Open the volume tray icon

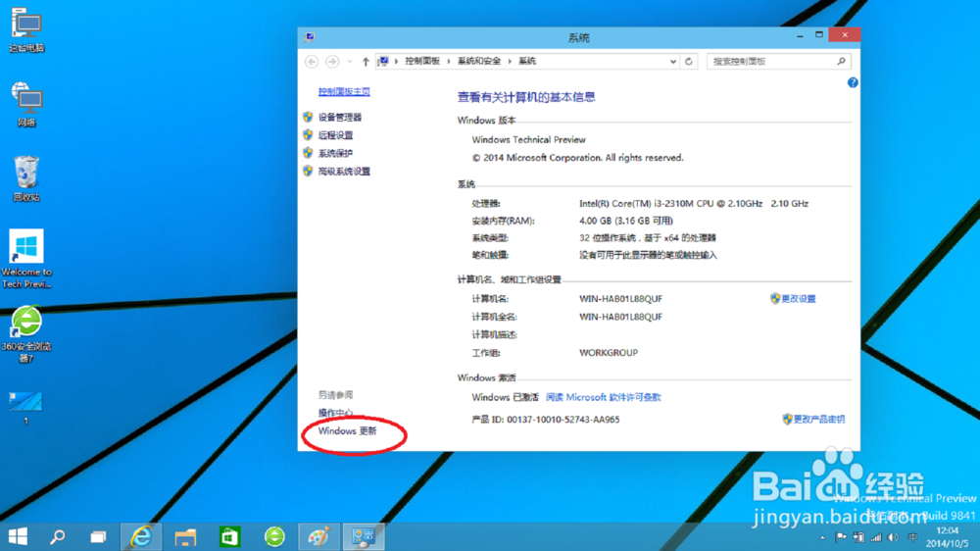(x=894, y=537)
